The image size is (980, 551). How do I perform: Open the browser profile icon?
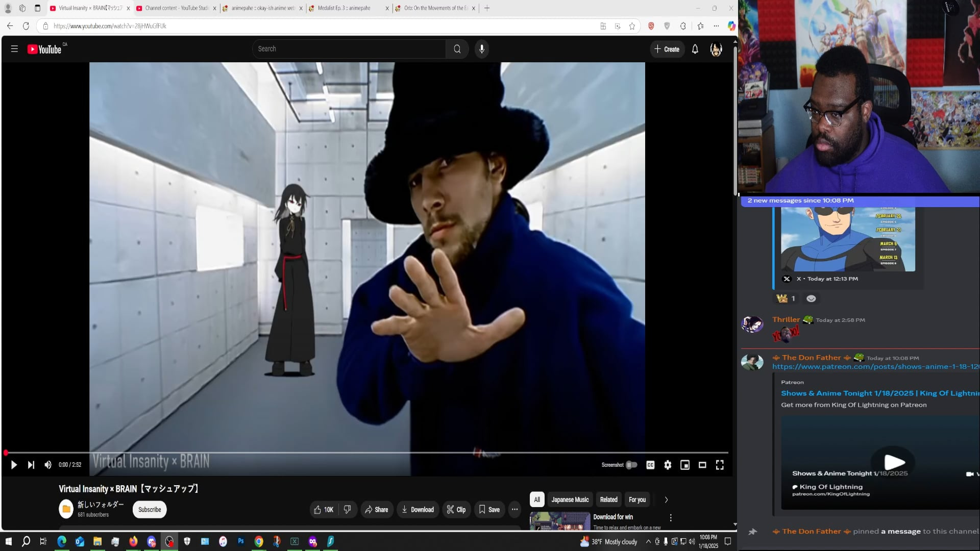pyautogui.click(x=8, y=8)
